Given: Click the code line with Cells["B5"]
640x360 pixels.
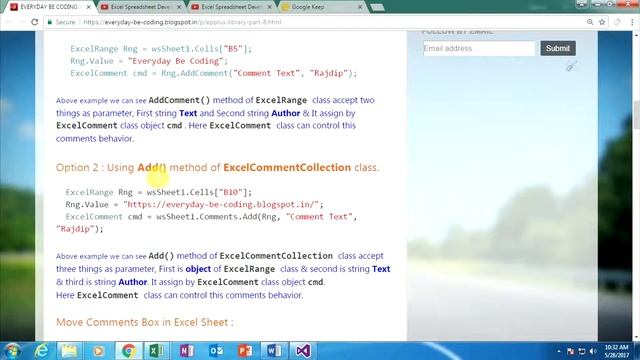Looking at the screenshot, I should 161,49.
